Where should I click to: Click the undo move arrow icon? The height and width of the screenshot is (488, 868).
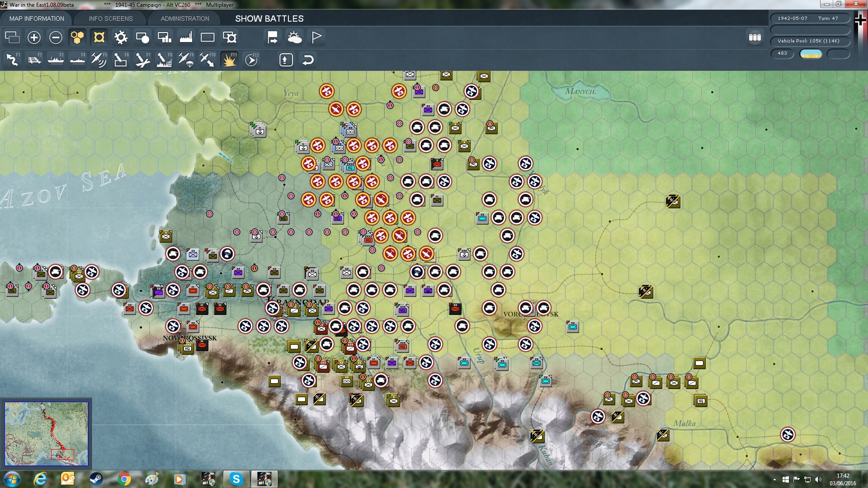click(x=308, y=60)
